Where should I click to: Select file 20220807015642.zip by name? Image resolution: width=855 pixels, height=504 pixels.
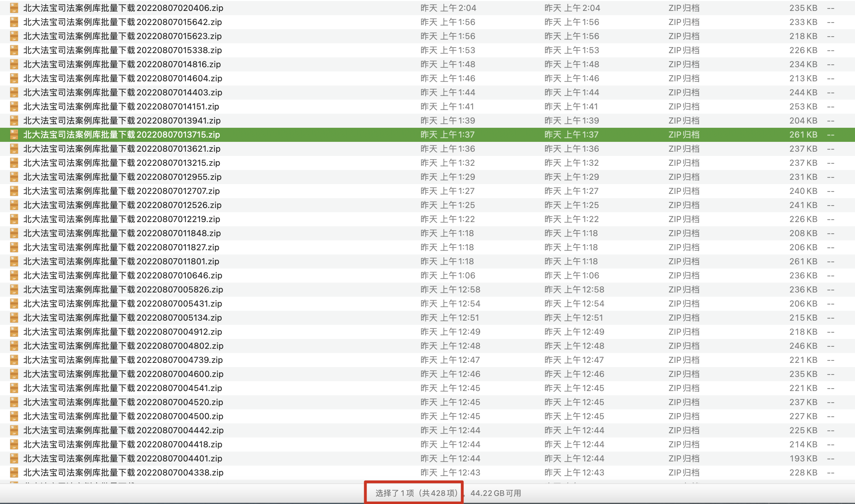click(123, 22)
